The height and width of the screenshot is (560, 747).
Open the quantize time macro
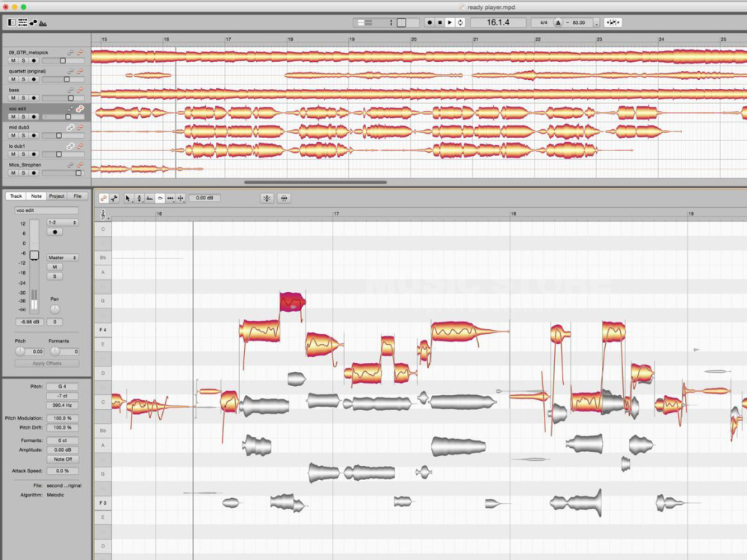(284, 198)
